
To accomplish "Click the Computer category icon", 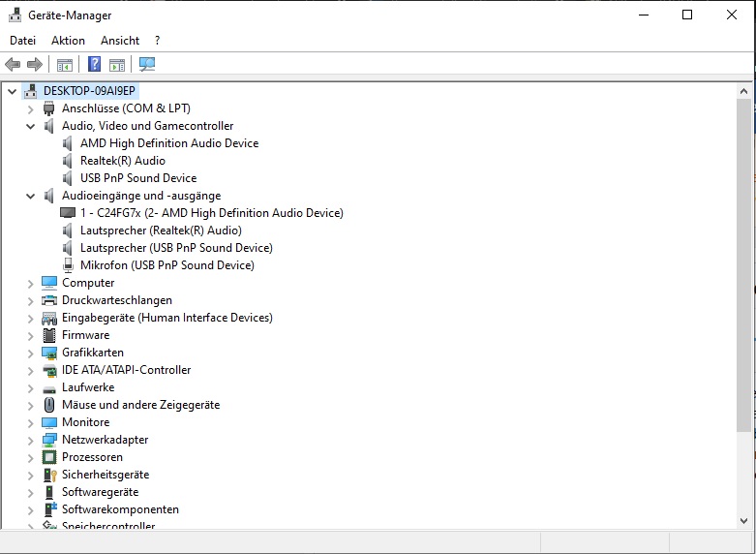I will click(x=49, y=283).
